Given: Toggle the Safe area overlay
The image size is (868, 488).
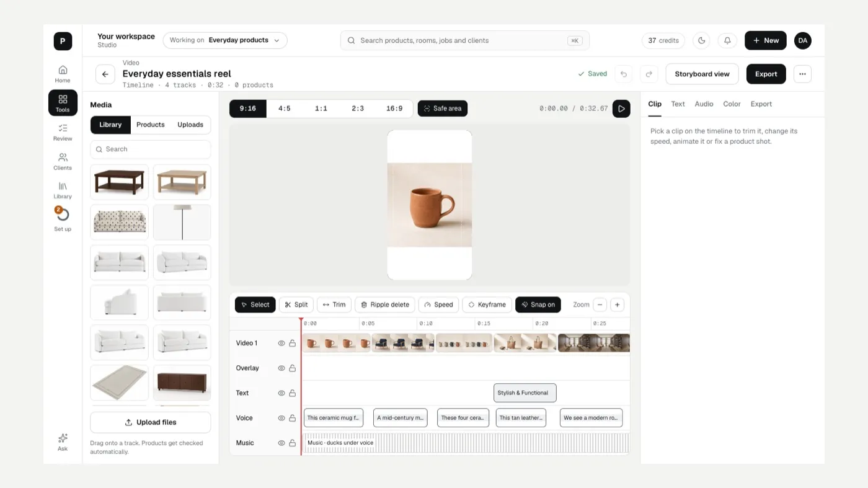Looking at the screenshot, I should pos(443,109).
